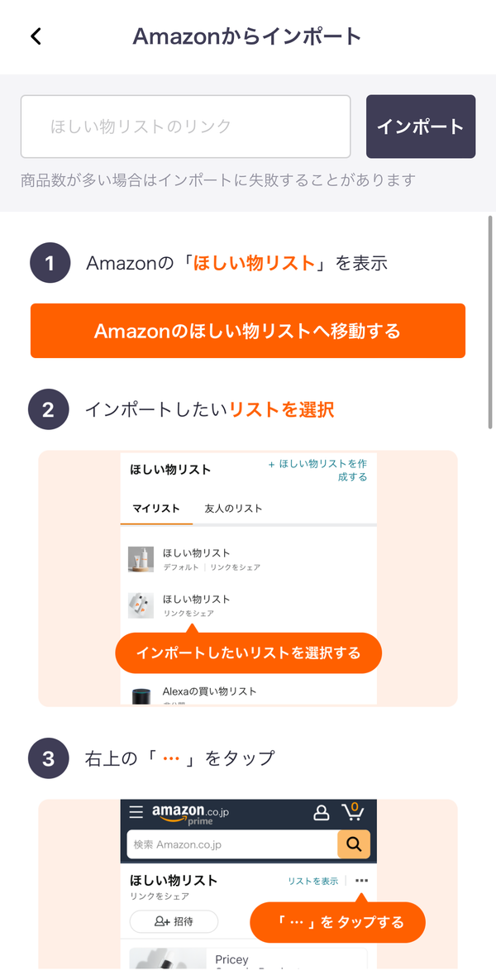Click the step 3 number badge
This screenshot has height=980, width=496.
tap(49, 758)
